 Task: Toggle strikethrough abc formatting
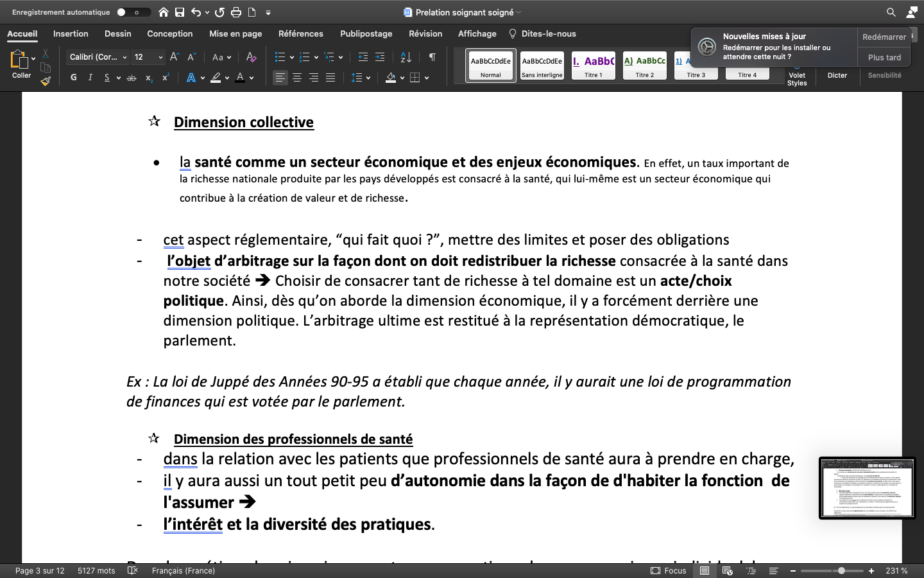[132, 78]
